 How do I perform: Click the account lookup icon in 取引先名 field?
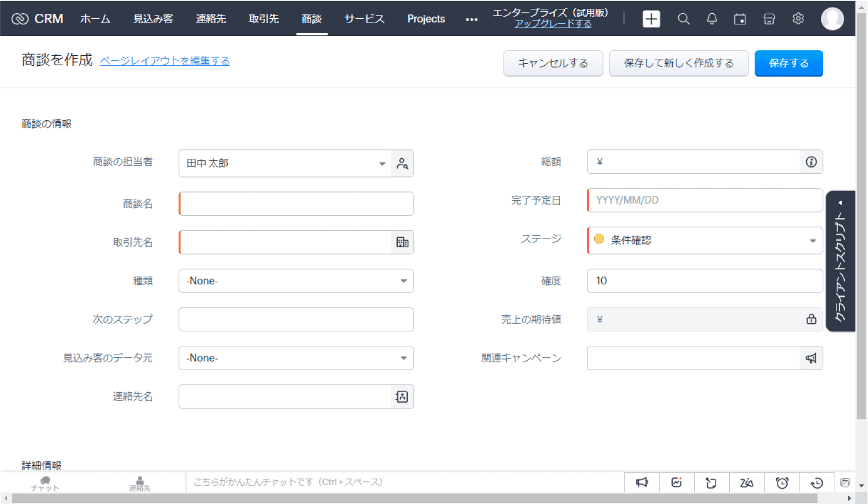[402, 242]
